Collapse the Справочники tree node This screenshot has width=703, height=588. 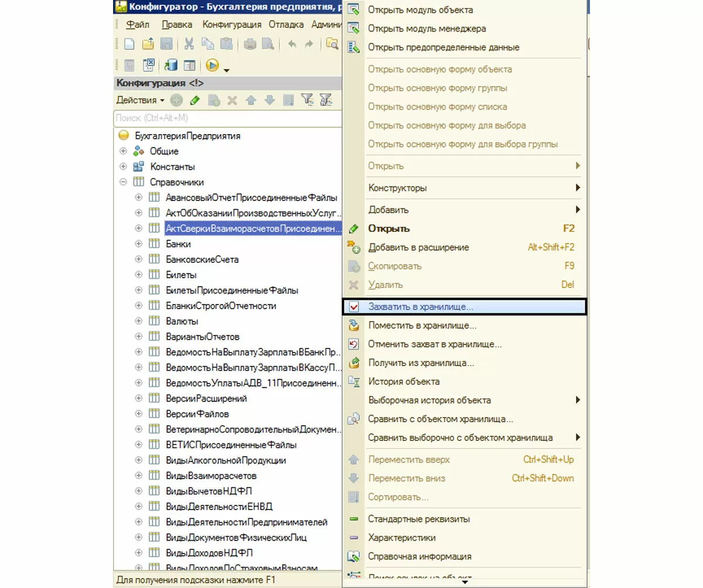(123, 182)
